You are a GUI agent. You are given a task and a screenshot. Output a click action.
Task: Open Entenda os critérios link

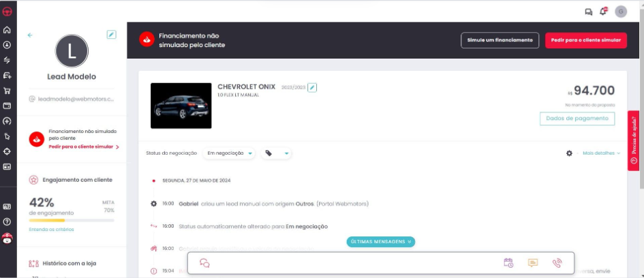click(51, 230)
